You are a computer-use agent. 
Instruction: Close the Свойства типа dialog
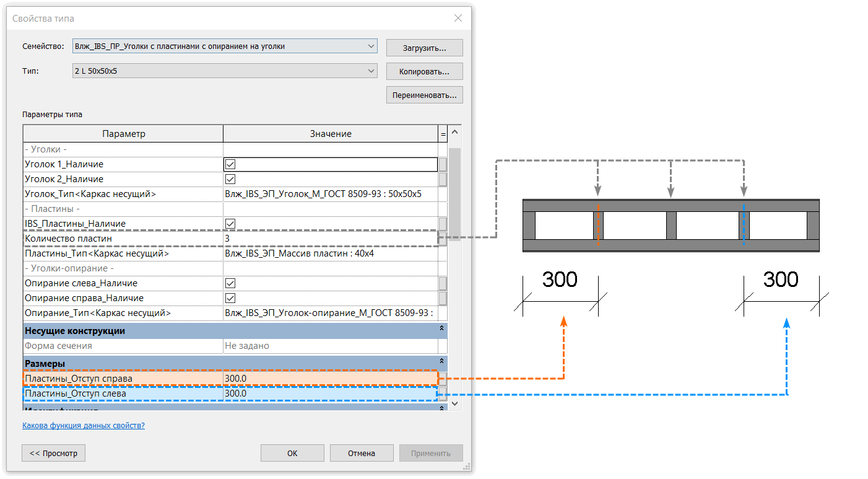point(458,18)
